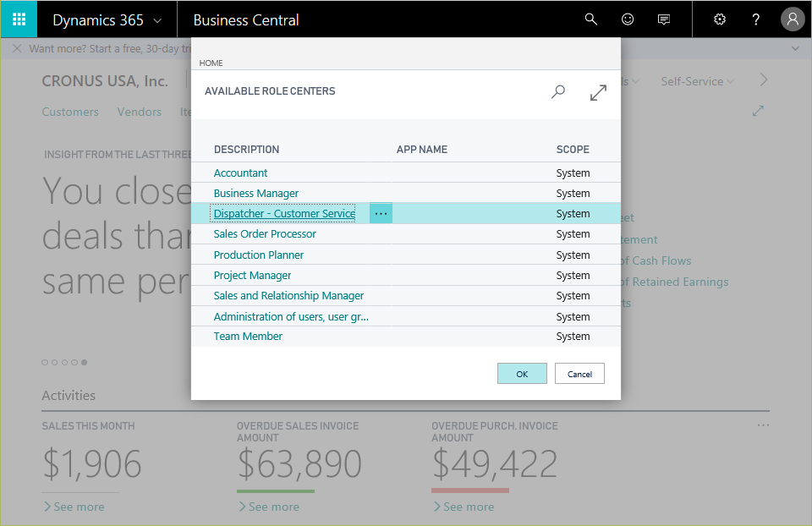Screen dimensions: 812x526
Task: Open the Customers menu link
Action: click(x=70, y=112)
